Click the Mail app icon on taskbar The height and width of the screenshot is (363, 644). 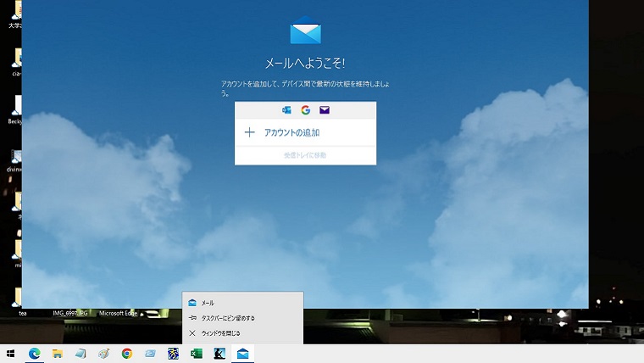coord(242,354)
